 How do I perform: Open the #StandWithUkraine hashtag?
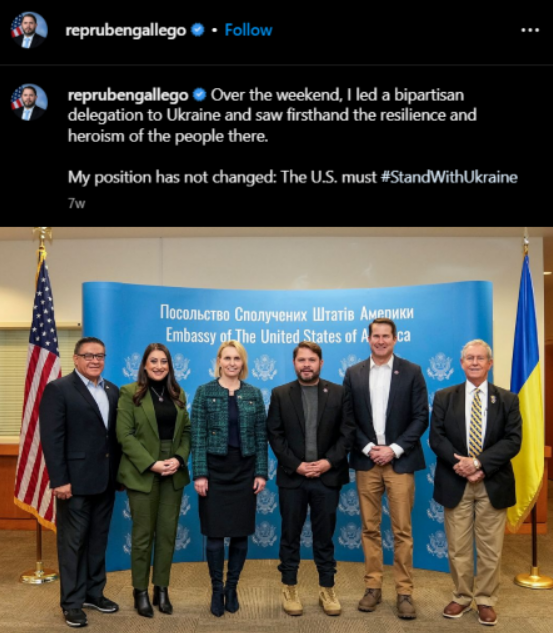(x=449, y=177)
